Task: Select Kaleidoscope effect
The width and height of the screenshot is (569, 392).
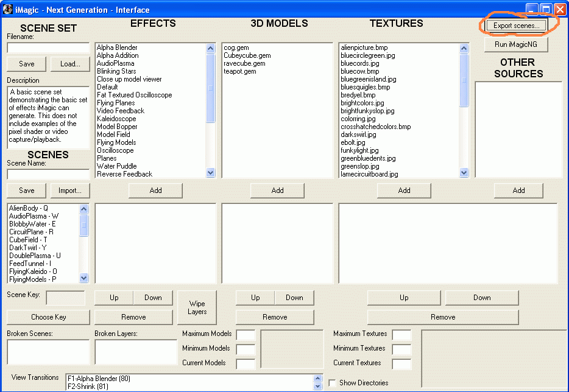Action: (116, 119)
